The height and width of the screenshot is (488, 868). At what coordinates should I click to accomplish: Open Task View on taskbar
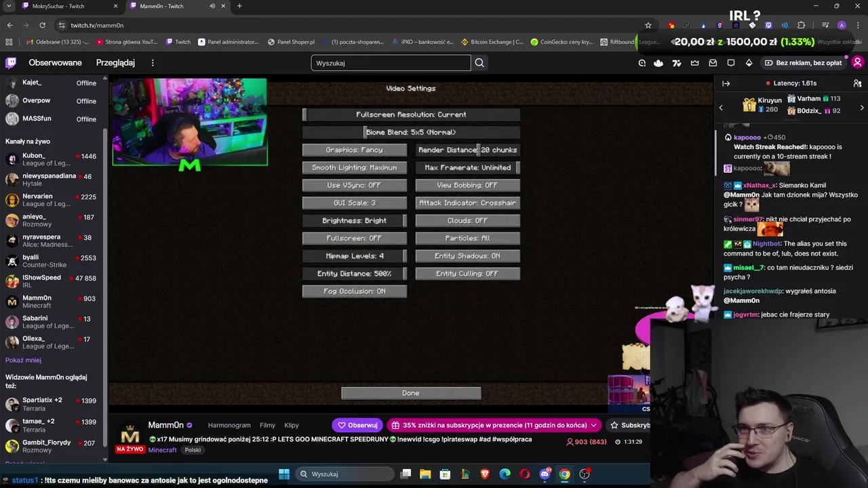[x=406, y=474]
